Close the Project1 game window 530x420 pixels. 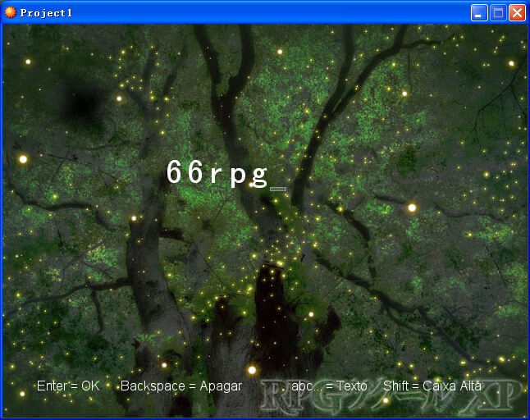click(x=517, y=13)
